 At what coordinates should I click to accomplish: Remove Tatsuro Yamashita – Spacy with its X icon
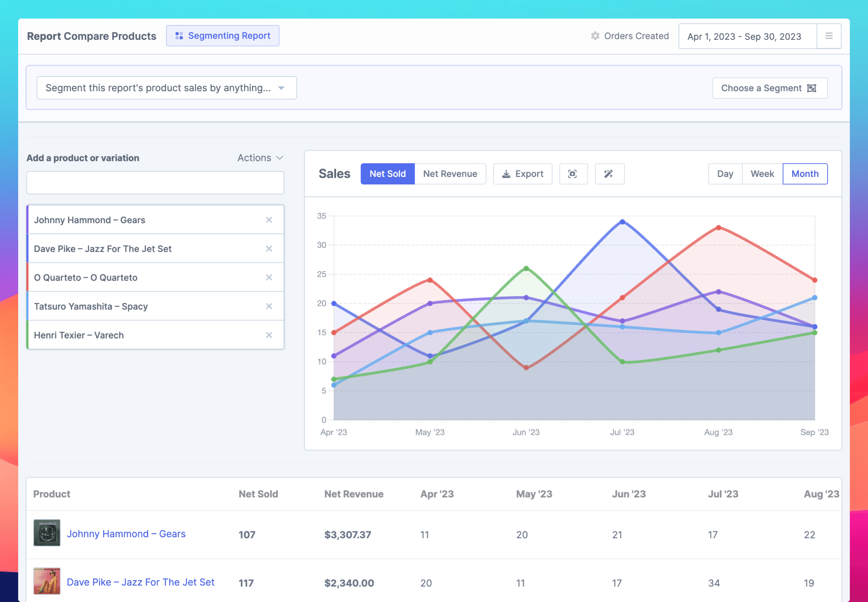[x=269, y=306]
